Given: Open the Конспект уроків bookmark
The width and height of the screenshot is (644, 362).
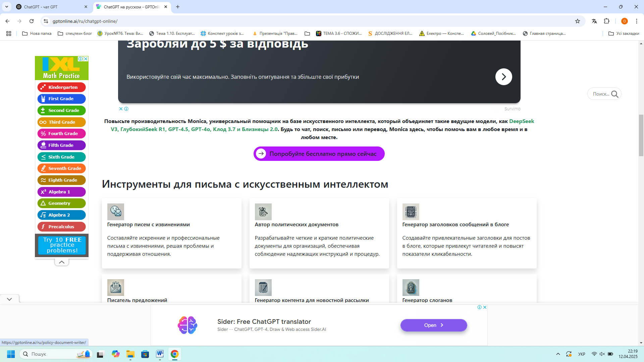Looking at the screenshot, I should click(x=222, y=34).
